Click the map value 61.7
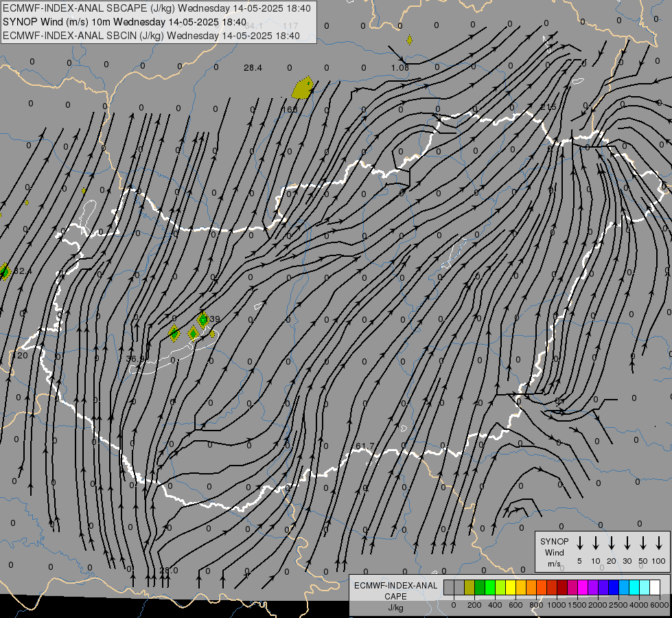The width and height of the screenshot is (672, 618). 365,446
